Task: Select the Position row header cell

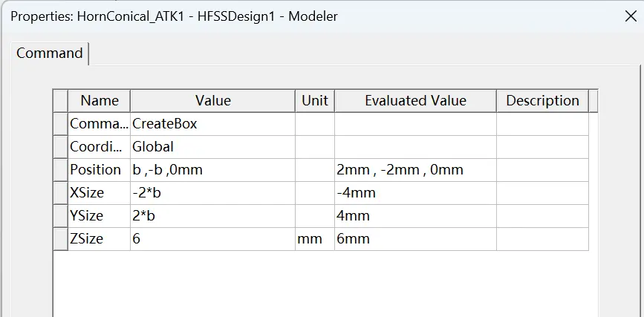Action: point(61,170)
